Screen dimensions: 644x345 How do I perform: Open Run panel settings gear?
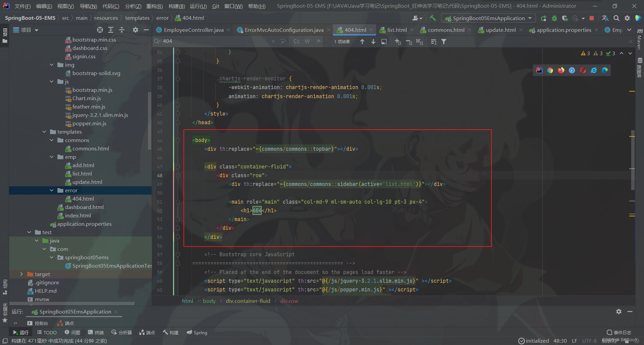click(619, 312)
